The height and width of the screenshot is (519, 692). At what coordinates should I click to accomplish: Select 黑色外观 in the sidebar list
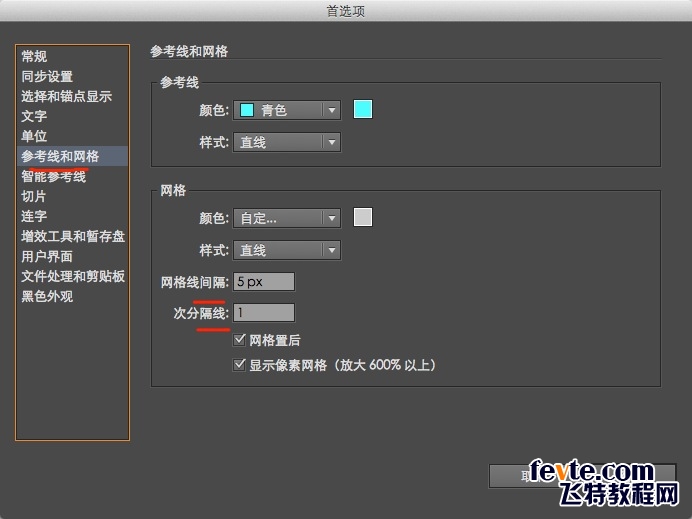[47, 297]
